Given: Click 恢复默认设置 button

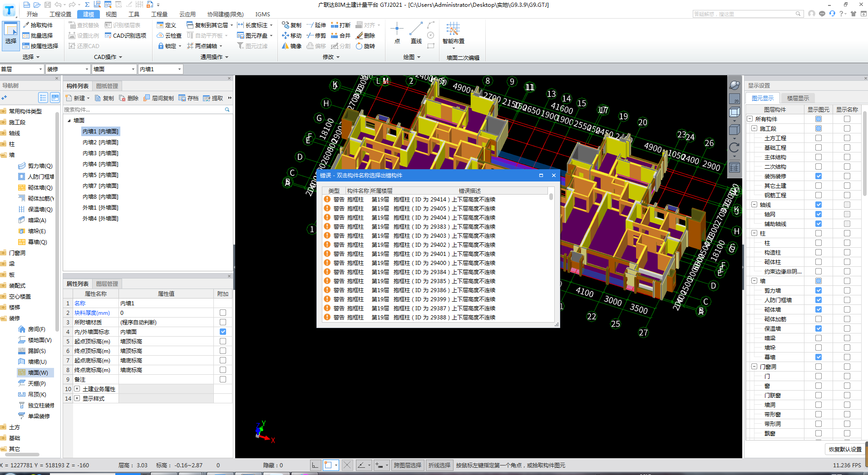Looking at the screenshot, I should 845,450.
